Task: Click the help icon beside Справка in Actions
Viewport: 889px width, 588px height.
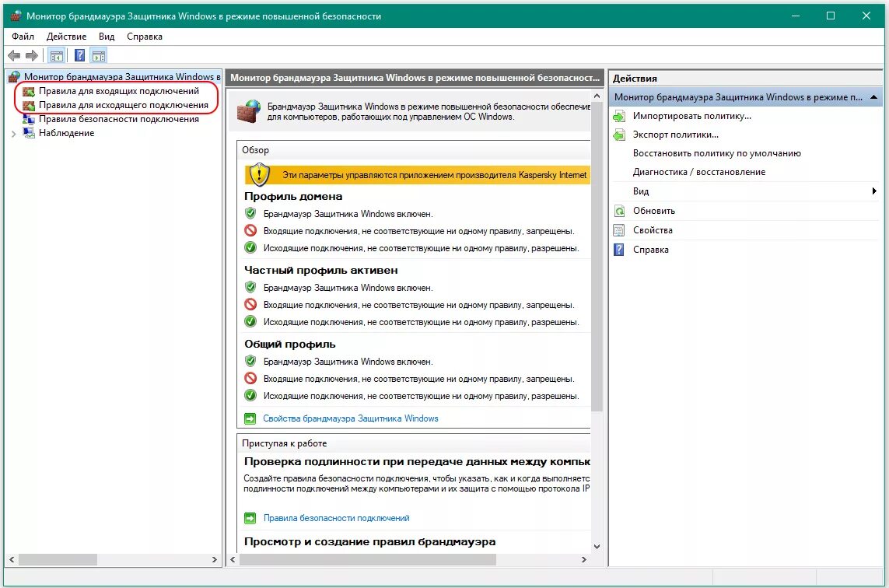Action: [619, 250]
